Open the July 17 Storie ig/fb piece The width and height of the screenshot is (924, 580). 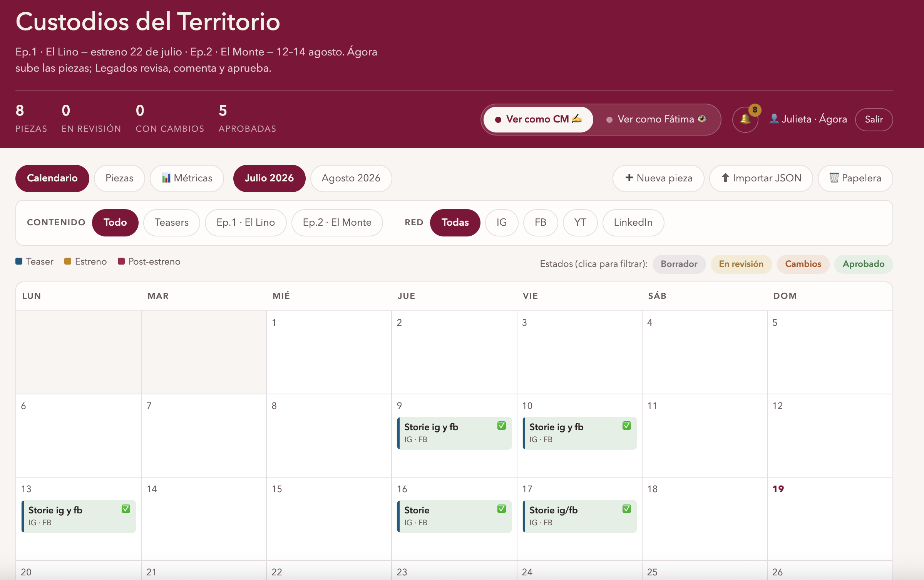(x=580, y=516)
